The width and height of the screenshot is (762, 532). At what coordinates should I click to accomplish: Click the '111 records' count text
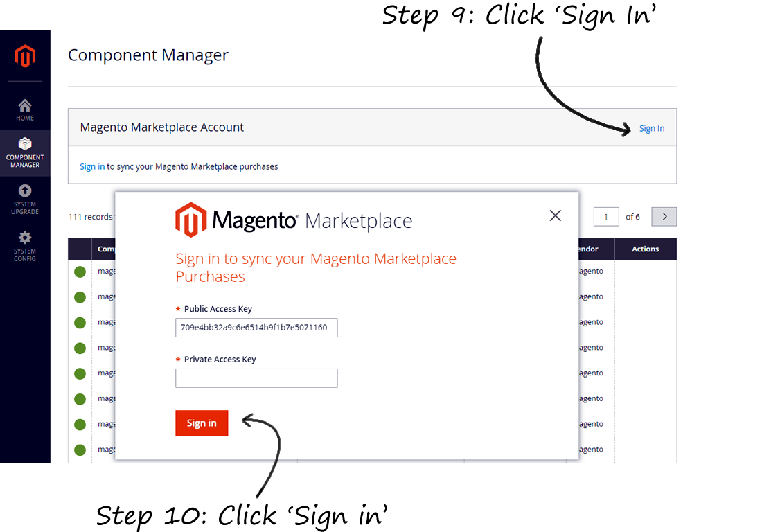tap(91, 217)
